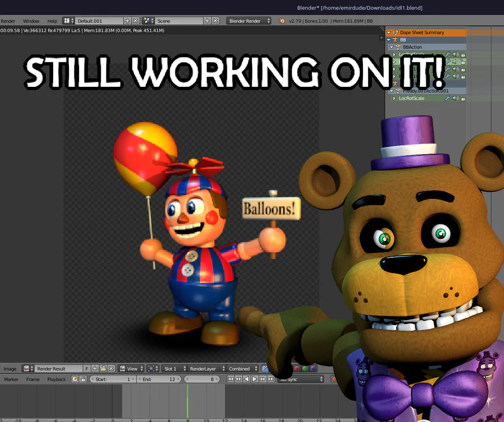Click the BB armature icon
The width and height of the screenshot is (504, 422).
tap(395, 40)
